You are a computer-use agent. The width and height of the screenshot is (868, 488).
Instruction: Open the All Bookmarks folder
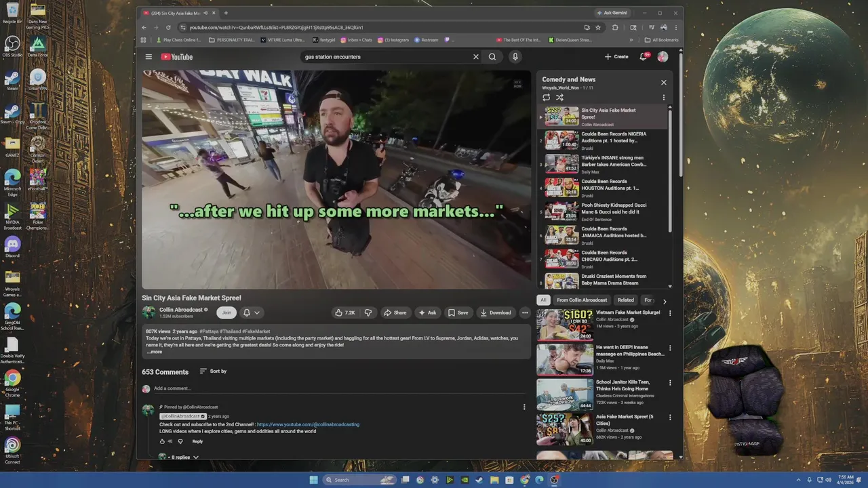[661, 40]
